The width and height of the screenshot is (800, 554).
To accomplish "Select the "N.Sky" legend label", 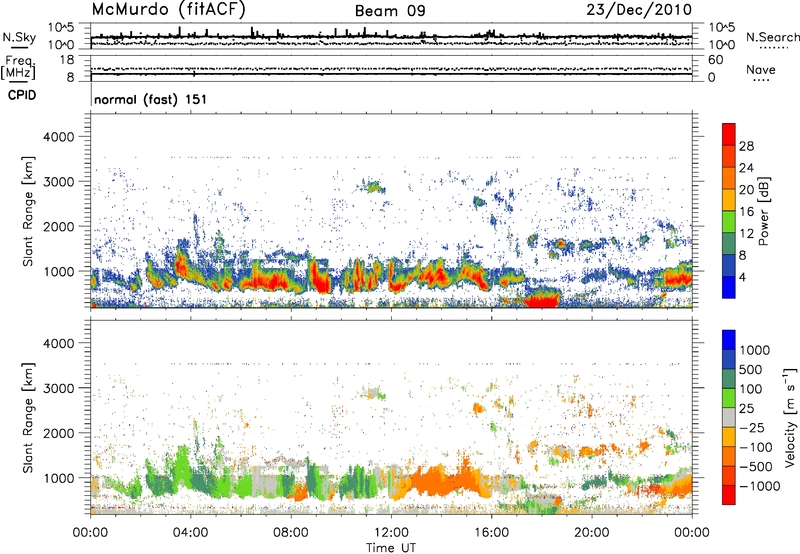I will [19, 37].
